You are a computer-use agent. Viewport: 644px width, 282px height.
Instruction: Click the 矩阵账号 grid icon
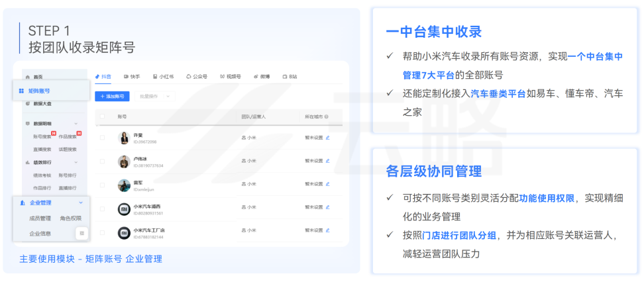[21, 91]
